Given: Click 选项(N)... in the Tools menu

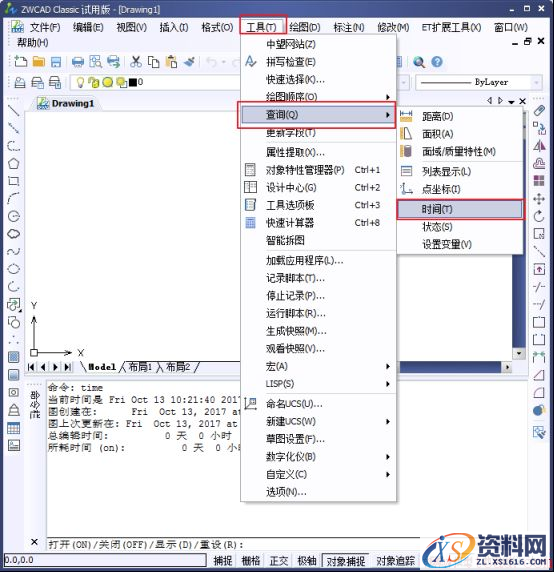Looking at the screenshot, I should click(318, 492).
